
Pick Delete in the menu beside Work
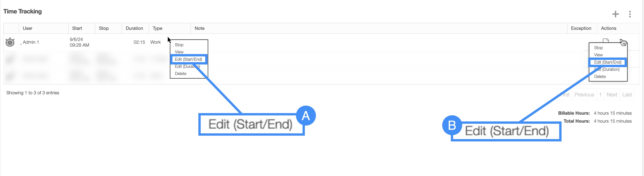pos(181,74)
